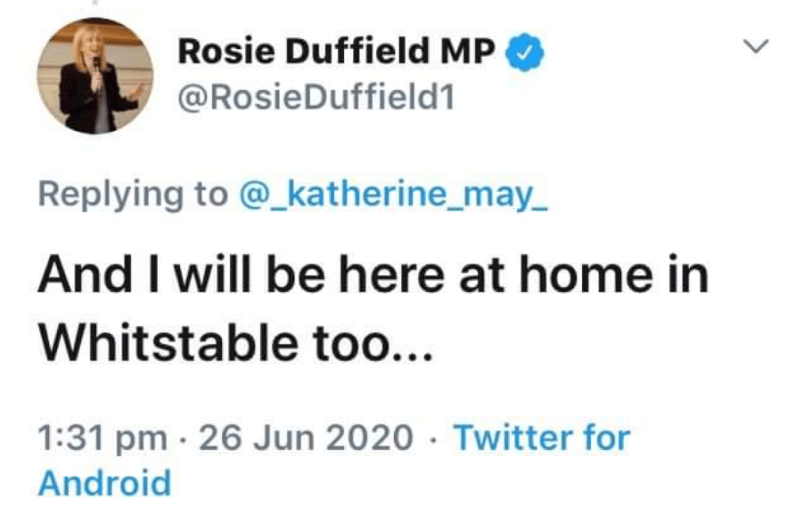Click the microphone in the profile photo
This screenshot has height=507, width=812.
(97, 63)
